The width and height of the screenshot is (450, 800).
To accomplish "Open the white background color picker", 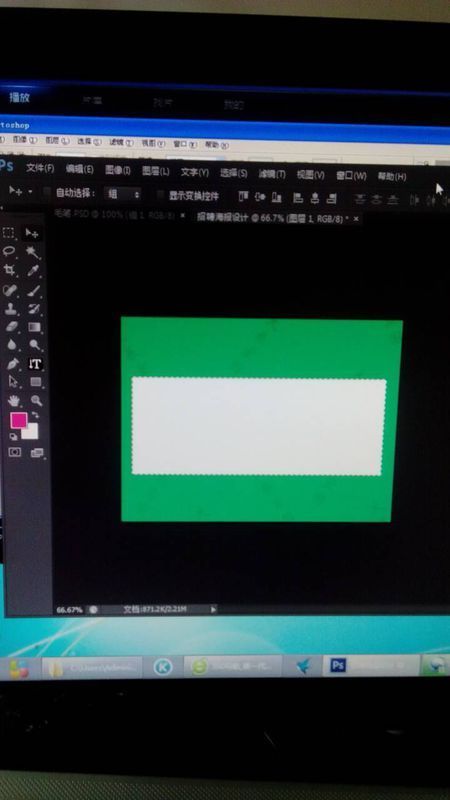I will point(32,433).
